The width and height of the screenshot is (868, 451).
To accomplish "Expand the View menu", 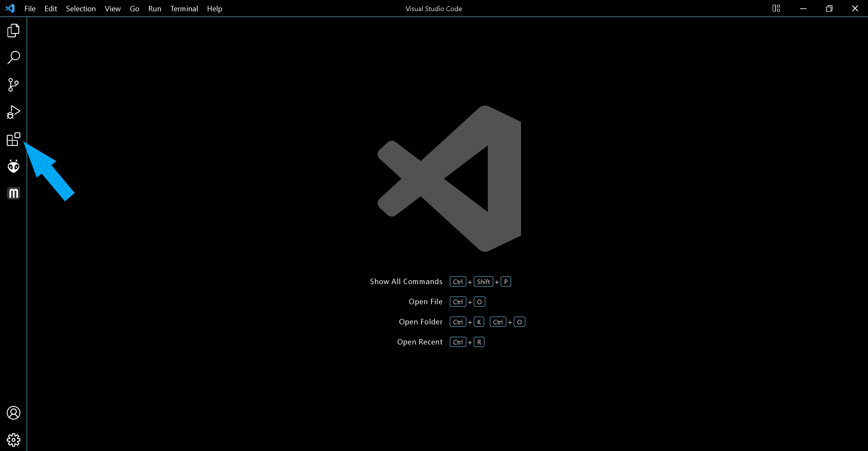I will 113,9.
